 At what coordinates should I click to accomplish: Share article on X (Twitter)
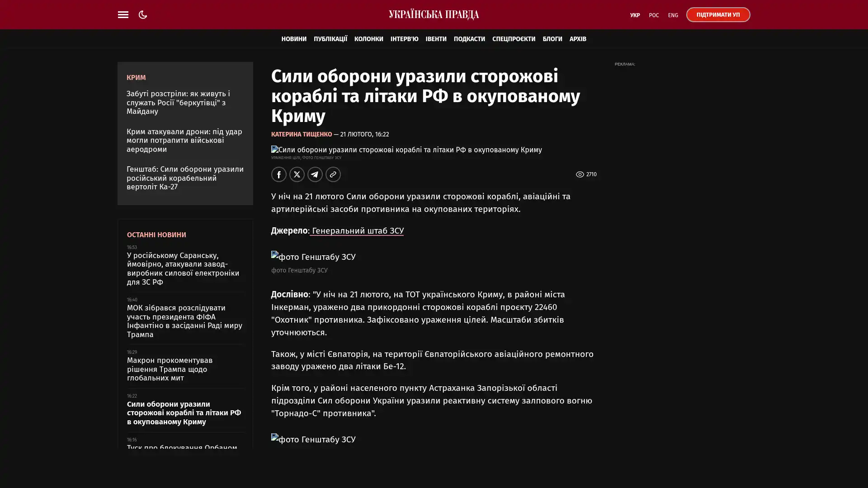tap(297, 174)
